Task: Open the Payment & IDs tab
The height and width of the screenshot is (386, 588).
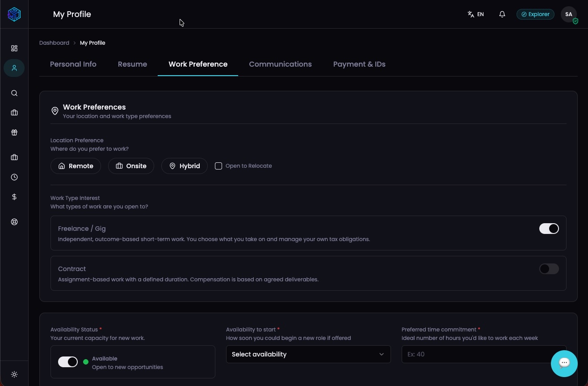Action: click(x=359, y=64)
